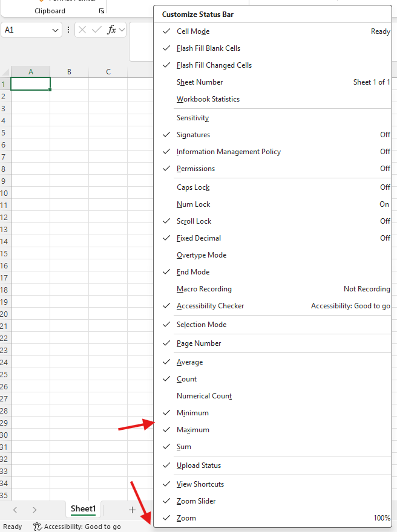Toggle Count option
The height and width of the screenshot is (532, 397).
(x=272, y=379)
